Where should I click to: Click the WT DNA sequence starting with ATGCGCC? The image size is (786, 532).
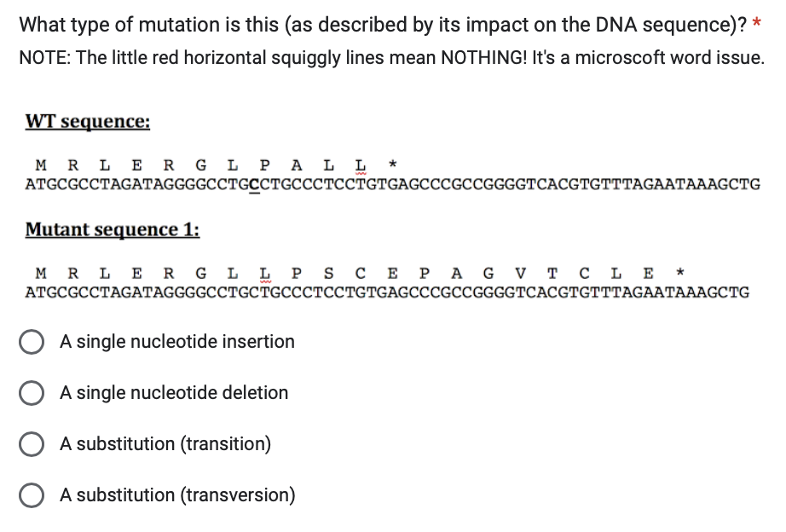(x=392, y=183)
